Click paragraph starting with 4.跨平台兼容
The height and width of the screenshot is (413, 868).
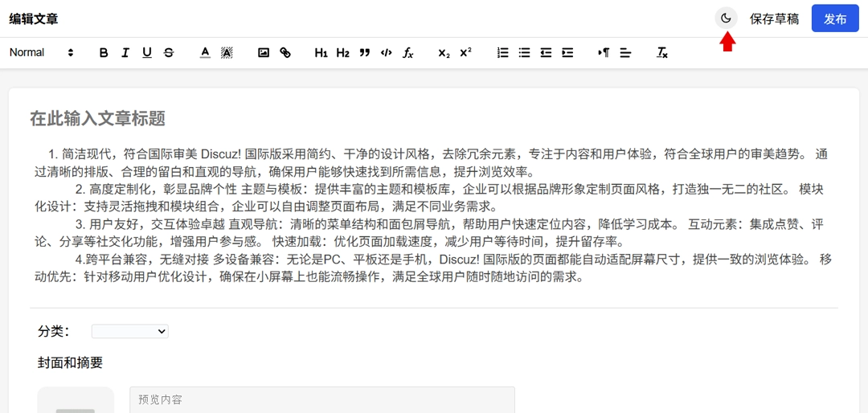[434, 268]
